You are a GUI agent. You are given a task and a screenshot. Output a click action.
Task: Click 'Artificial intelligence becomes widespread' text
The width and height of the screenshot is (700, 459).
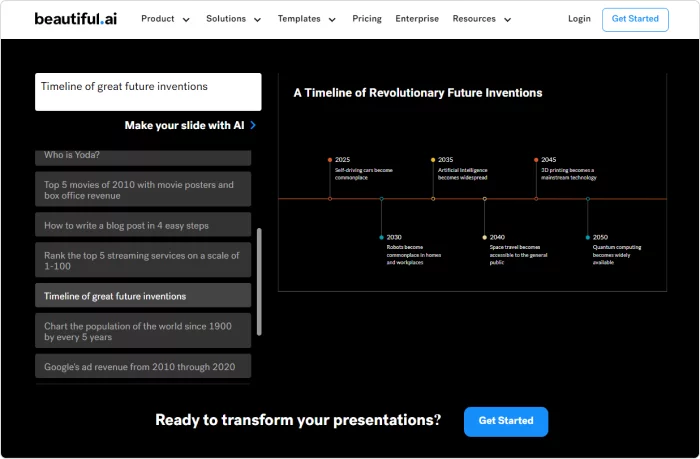(462, 174)
